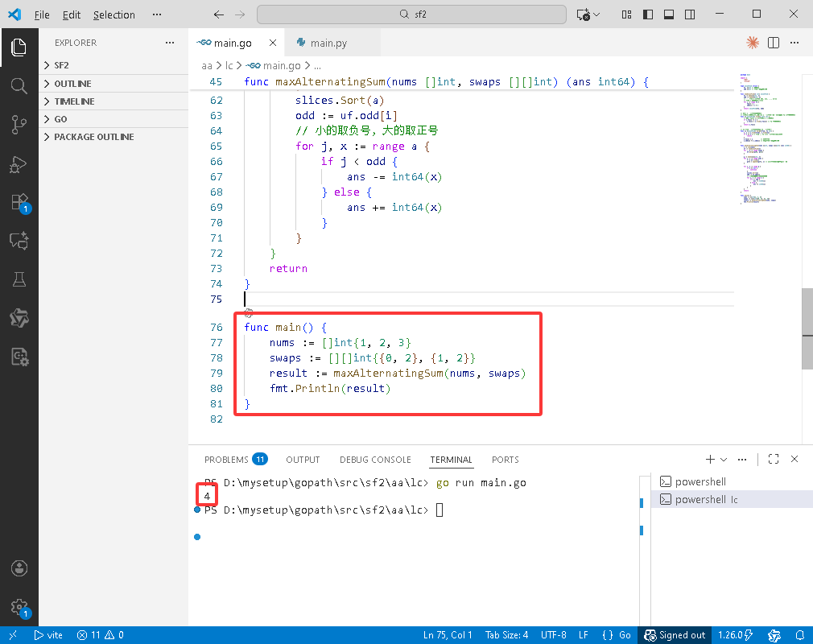Open Extensions view with update badge
Viewport: 813px width, 644px height.
[19, 202]
